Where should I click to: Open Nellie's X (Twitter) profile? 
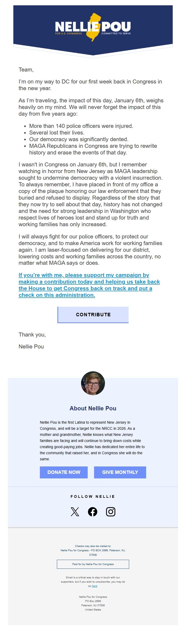click(75, 511)
